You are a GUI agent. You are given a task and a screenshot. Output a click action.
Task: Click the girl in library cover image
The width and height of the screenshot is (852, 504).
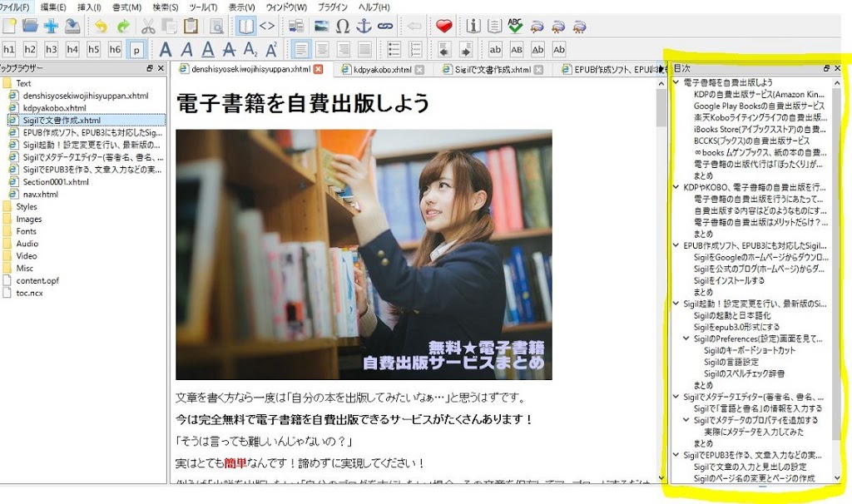[364, 254]
